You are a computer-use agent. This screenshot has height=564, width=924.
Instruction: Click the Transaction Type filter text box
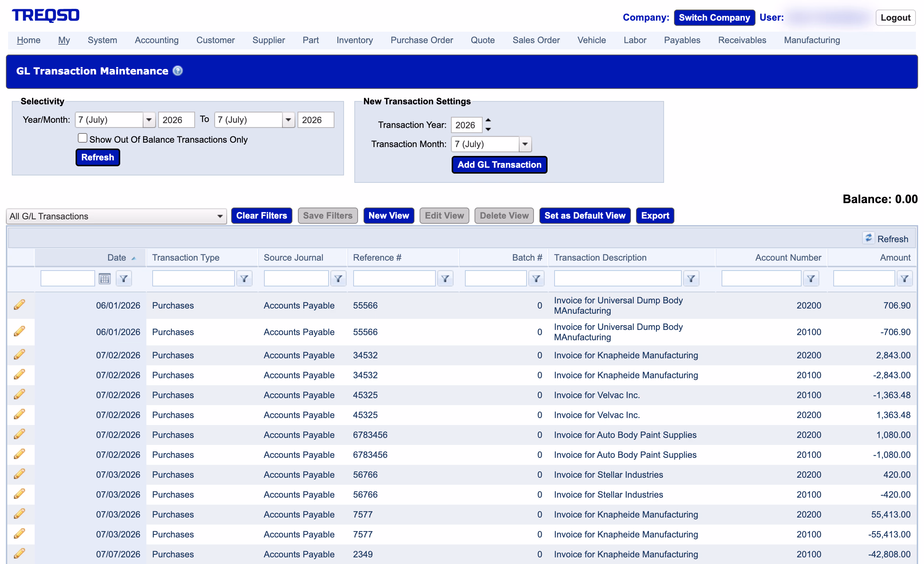193,279
